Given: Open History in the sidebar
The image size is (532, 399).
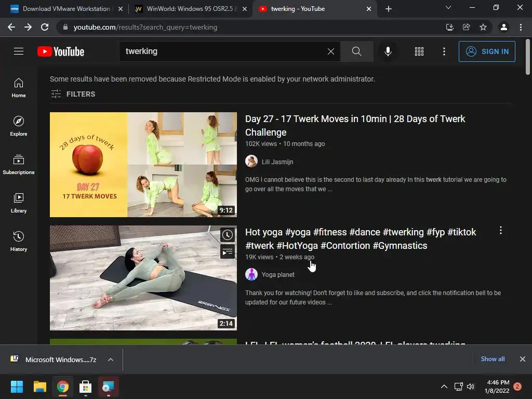Looking at the screenshot, I should [19, 241].
